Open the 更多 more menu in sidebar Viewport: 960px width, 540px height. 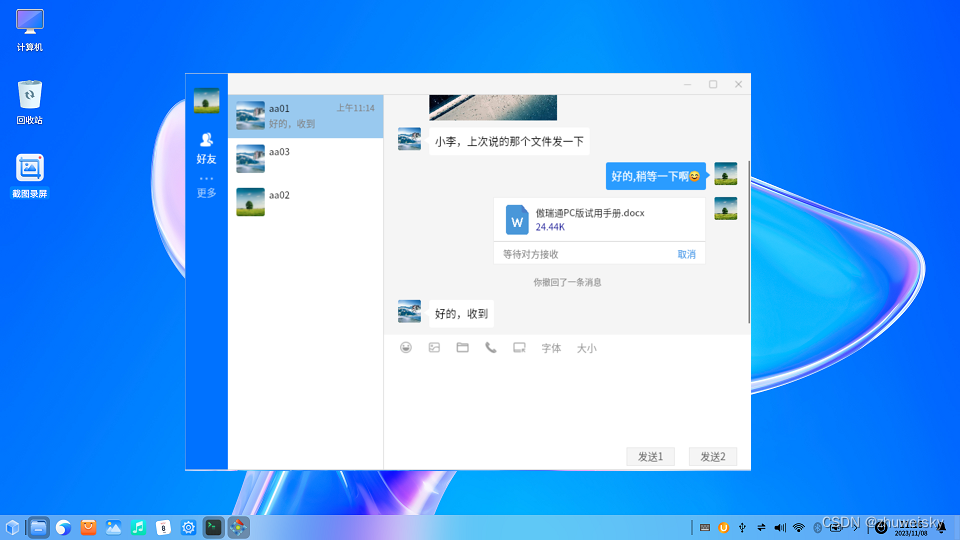pyautogui.click(x=206, y=188)
